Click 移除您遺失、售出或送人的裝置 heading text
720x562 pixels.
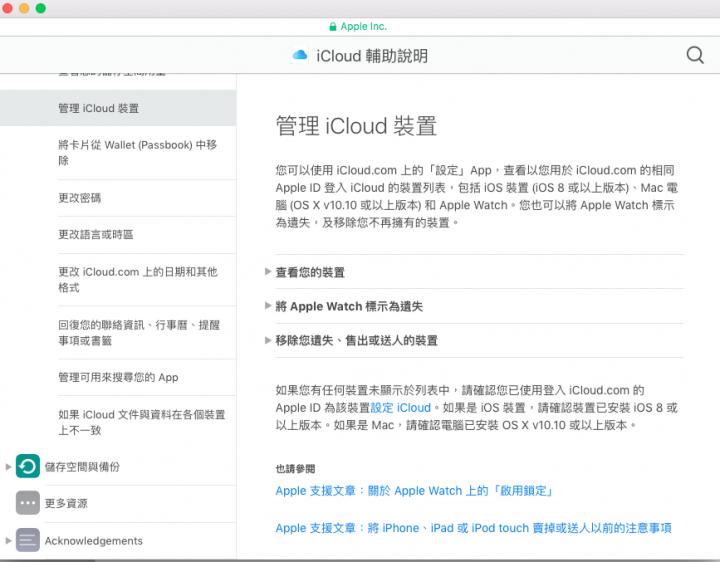tap(356, 340)
